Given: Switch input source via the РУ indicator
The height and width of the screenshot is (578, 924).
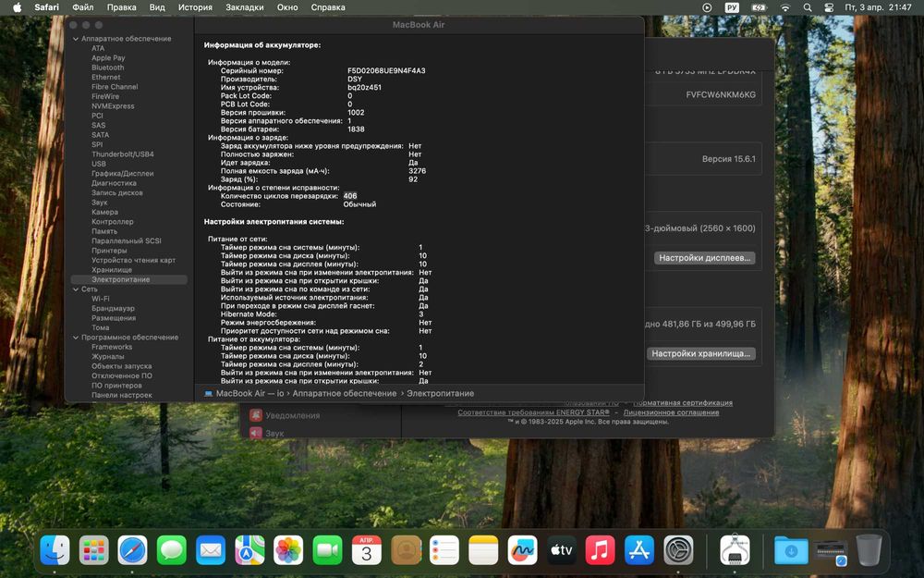Looking at the screenshot, I should click(x=732, y=7).
